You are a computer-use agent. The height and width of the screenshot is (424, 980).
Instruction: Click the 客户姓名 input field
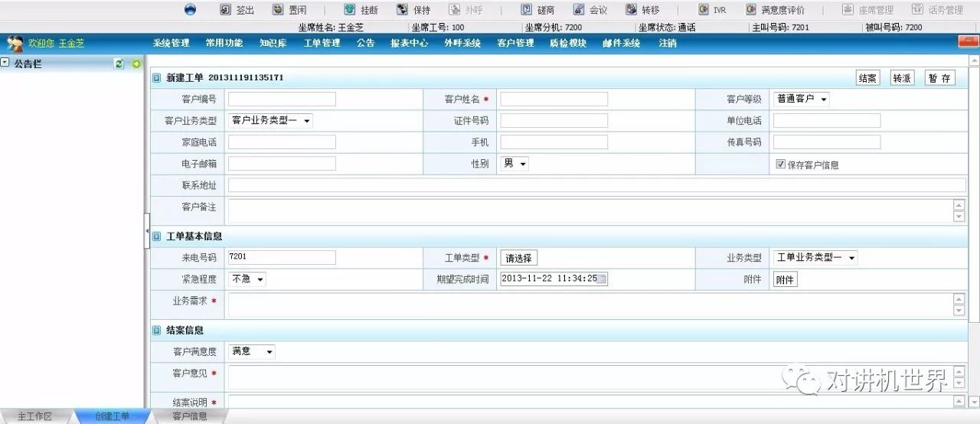[x=554, y=99]
